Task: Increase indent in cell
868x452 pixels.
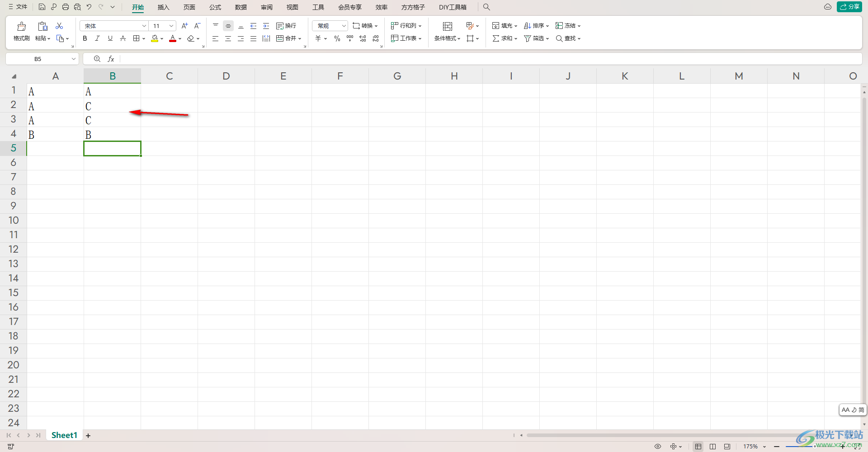Action: (266, 26)
